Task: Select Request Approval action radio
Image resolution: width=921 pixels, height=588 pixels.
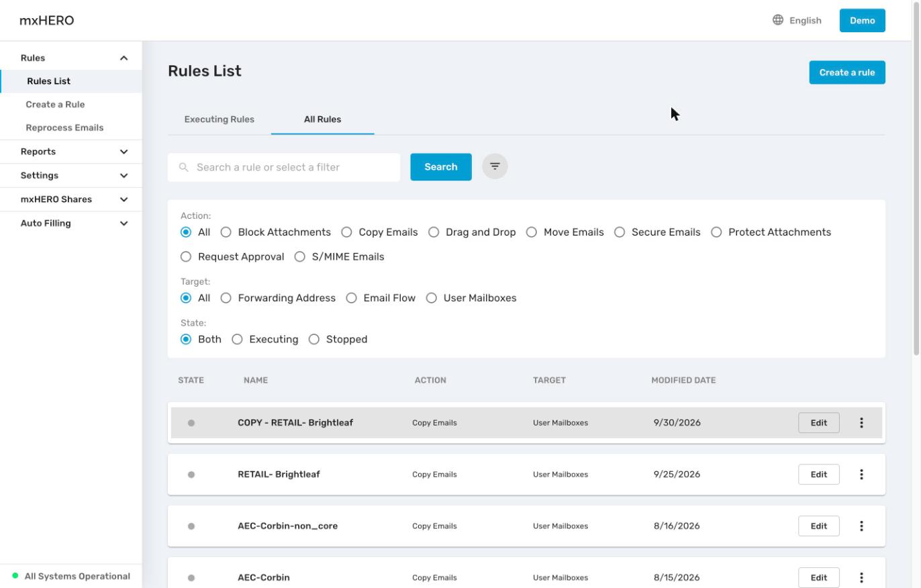Action: (x=186, y=257)
